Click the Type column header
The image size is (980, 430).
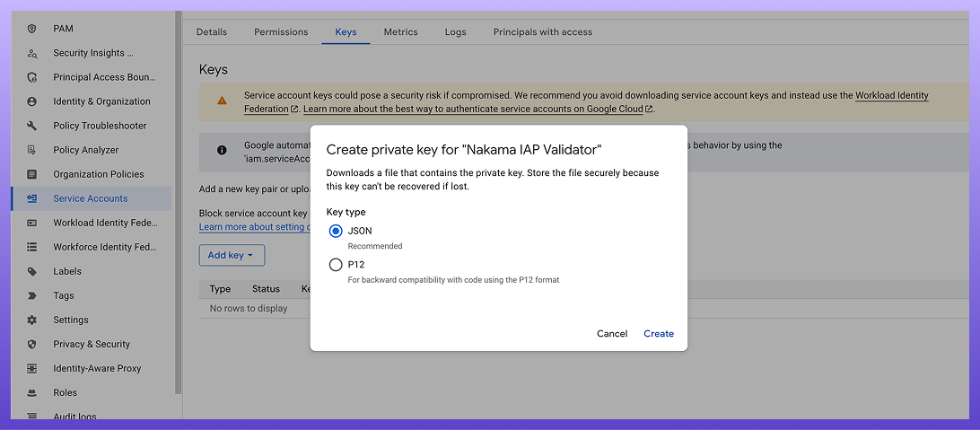pos(220,289)
